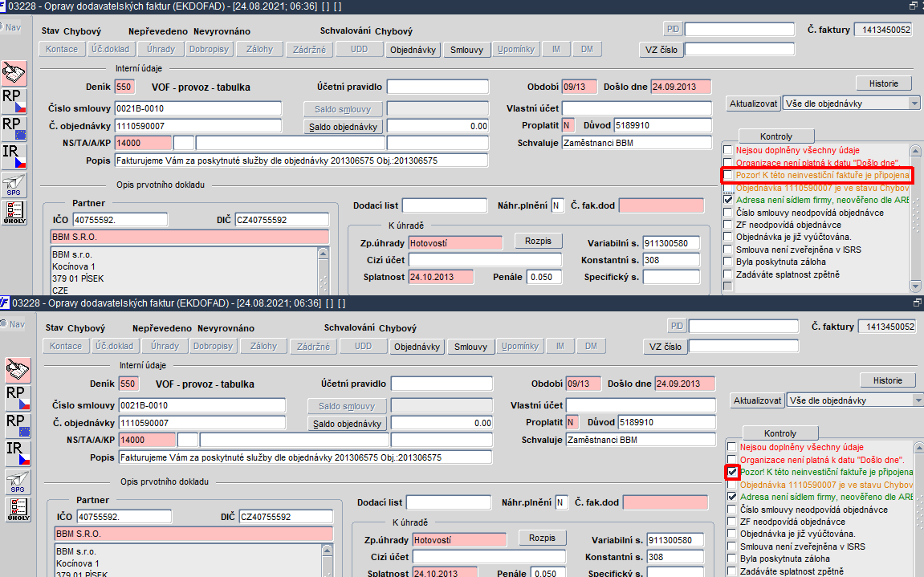This screenshot has width=924, height=577.
Task: Expand 'Vše dle objednávky' dropdown in lower window
Action: pyautogui.click(x=918, y=400)
